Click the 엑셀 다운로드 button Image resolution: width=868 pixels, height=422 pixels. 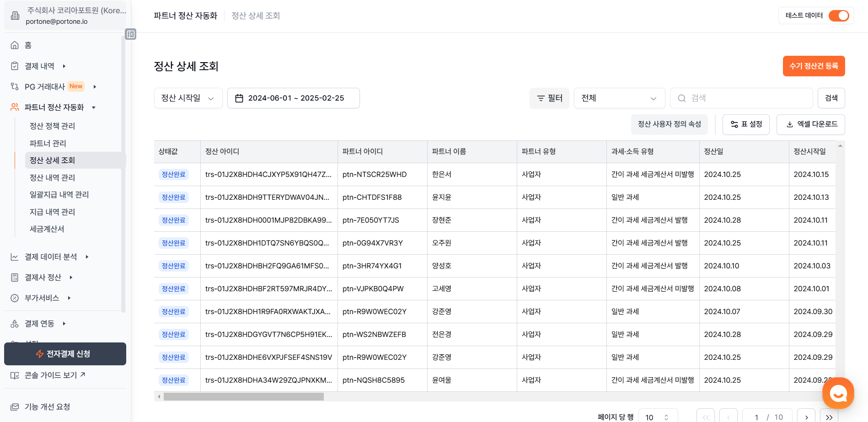tap(810, 124)
